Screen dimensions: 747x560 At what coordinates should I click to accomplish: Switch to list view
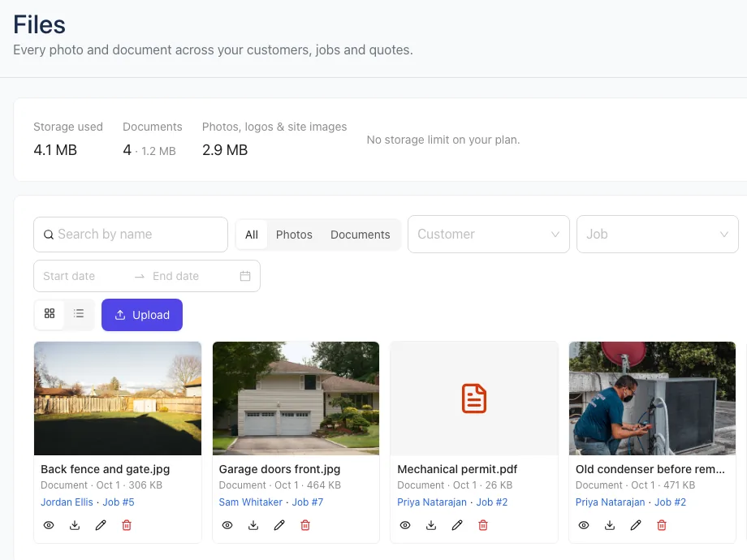[x=79, y=313]
